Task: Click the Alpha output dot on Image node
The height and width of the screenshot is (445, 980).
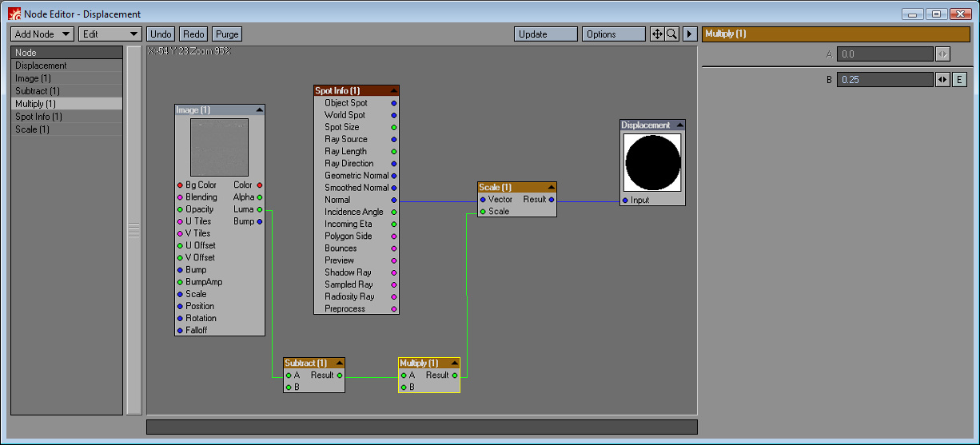Action: tap(260, 197)
